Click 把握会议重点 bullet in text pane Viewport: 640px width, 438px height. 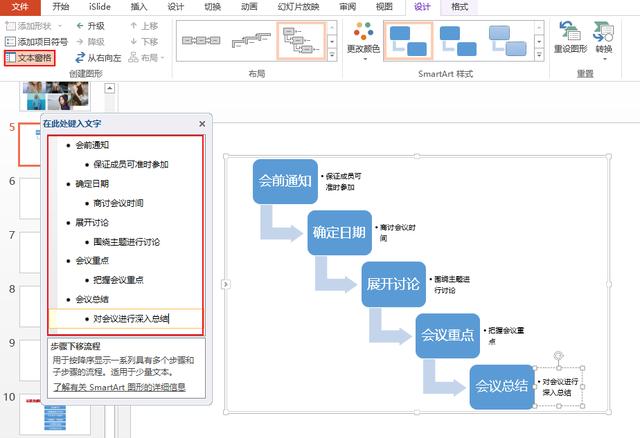(118, 280)
